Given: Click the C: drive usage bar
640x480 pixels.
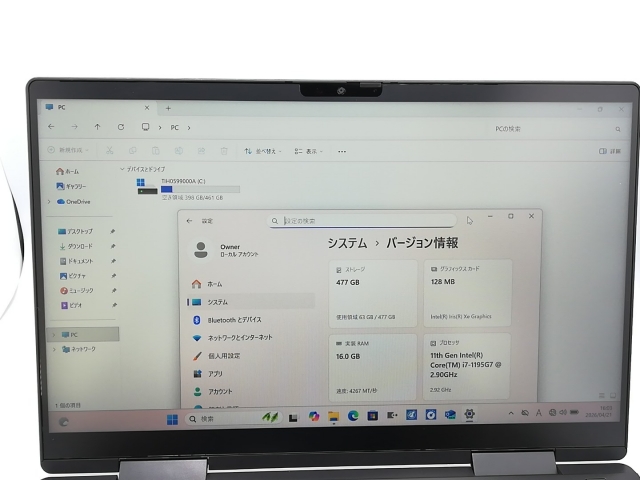Looking at the screenshot, I should click(200, 189).
